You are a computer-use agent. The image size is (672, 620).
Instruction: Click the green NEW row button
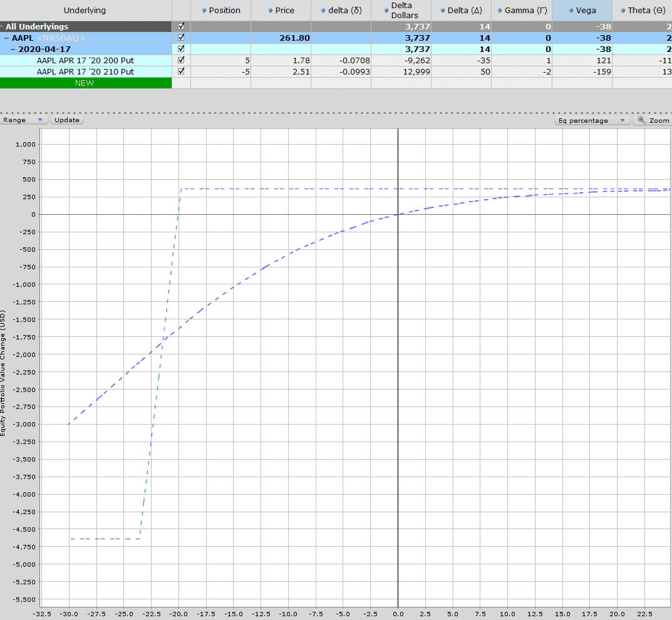86,83
